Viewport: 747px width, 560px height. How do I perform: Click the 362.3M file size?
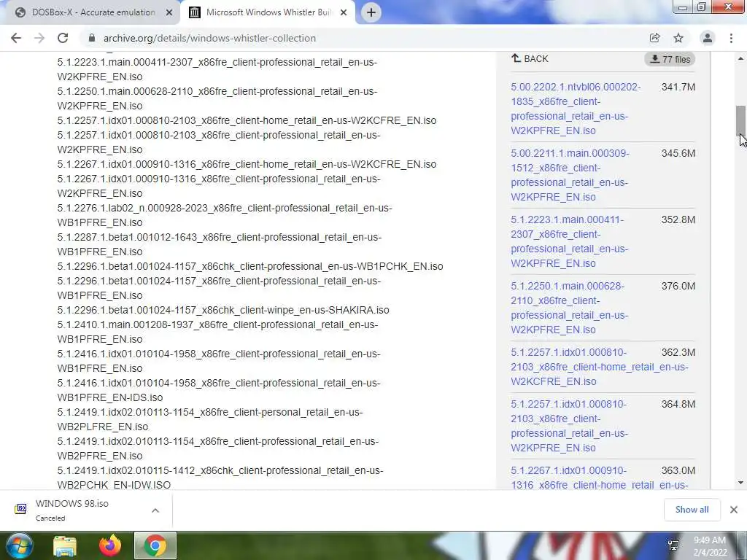pos(678,352)
